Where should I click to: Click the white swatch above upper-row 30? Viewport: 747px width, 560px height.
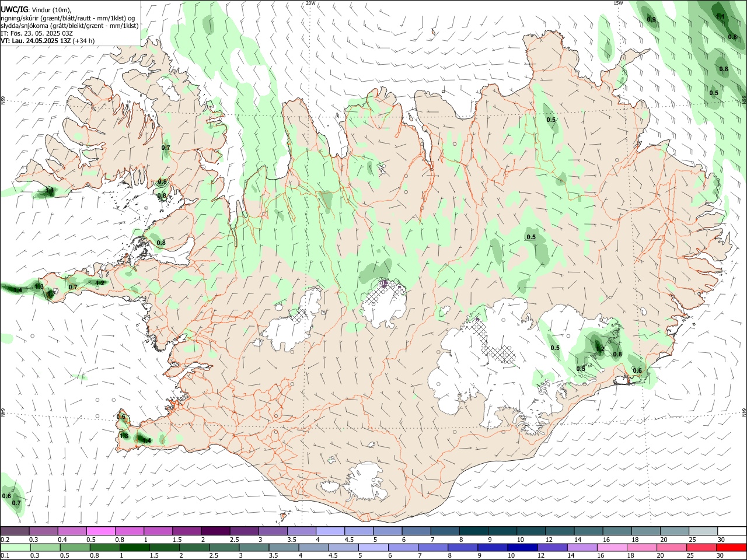point(732,531)
